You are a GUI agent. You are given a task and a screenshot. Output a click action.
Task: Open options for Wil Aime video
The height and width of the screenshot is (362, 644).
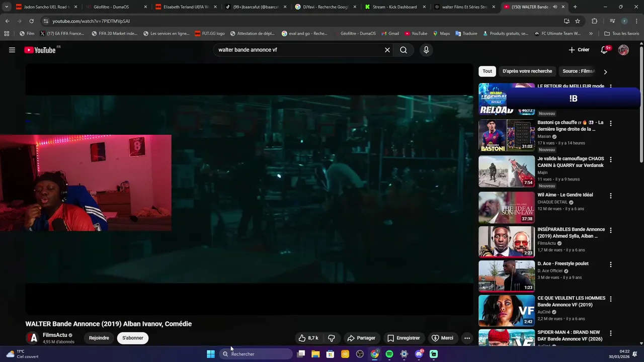(x=611, y=196)
